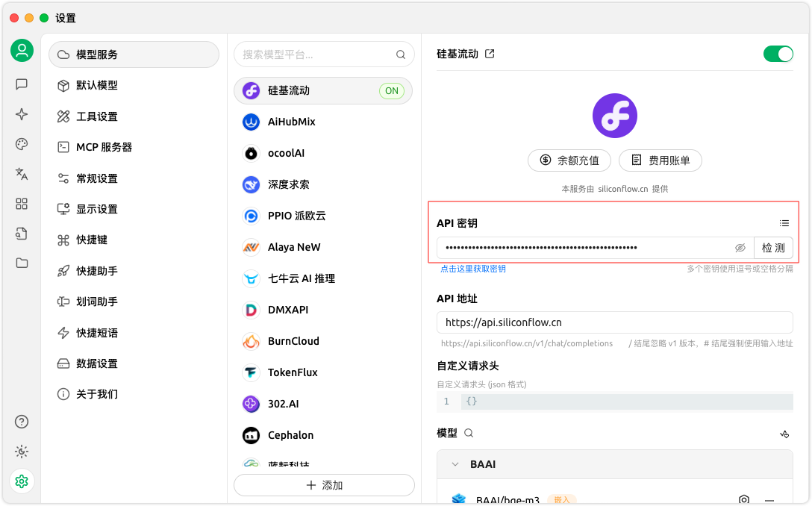Select the 深度求索 provider
Image resolution: width=812 pixels, height=506 pixels.
(x=323, y=184)
